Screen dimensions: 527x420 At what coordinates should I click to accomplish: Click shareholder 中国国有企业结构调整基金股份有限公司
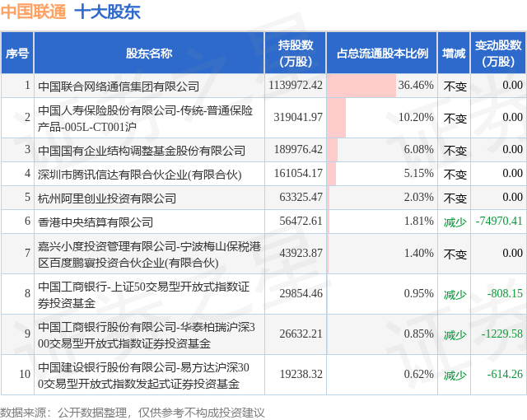142,151
